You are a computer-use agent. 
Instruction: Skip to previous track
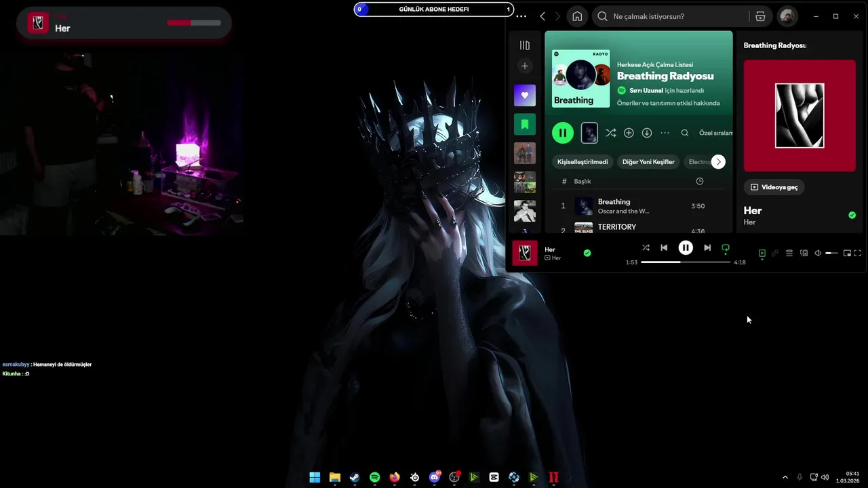[x=664, y=248]
